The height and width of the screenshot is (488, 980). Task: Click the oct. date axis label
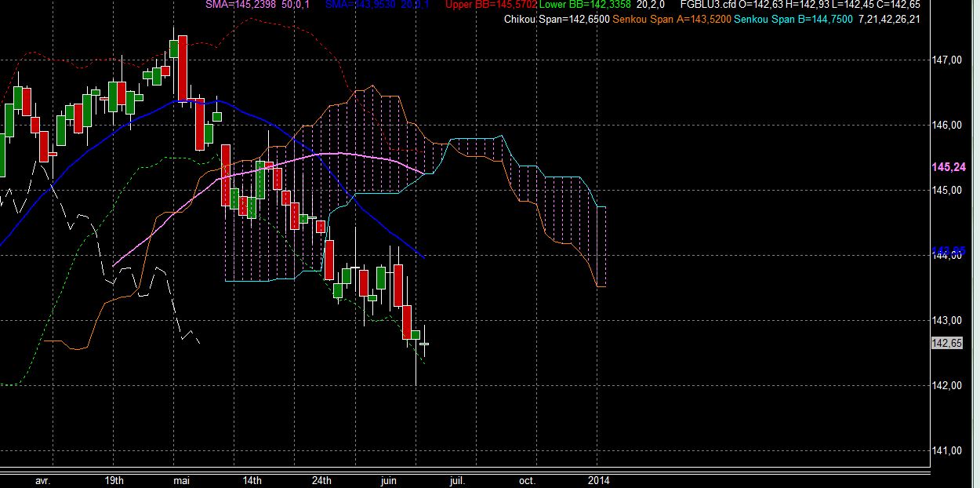(528, 480)
